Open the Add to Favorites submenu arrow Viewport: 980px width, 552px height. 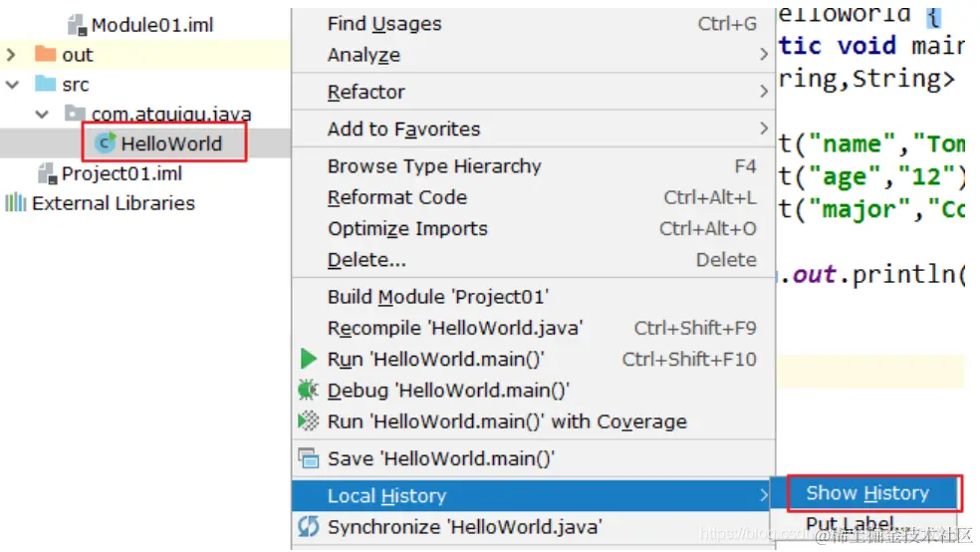click(x=763, y=129)
